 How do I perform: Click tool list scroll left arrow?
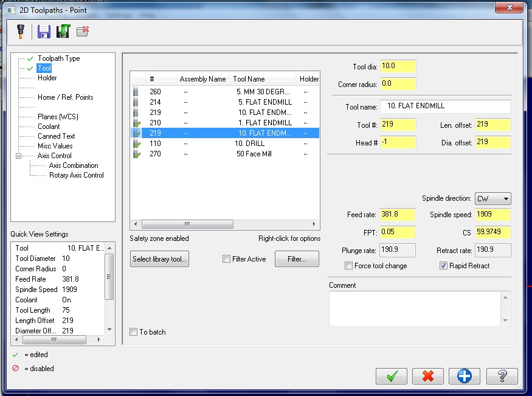(x=136, y=224)
